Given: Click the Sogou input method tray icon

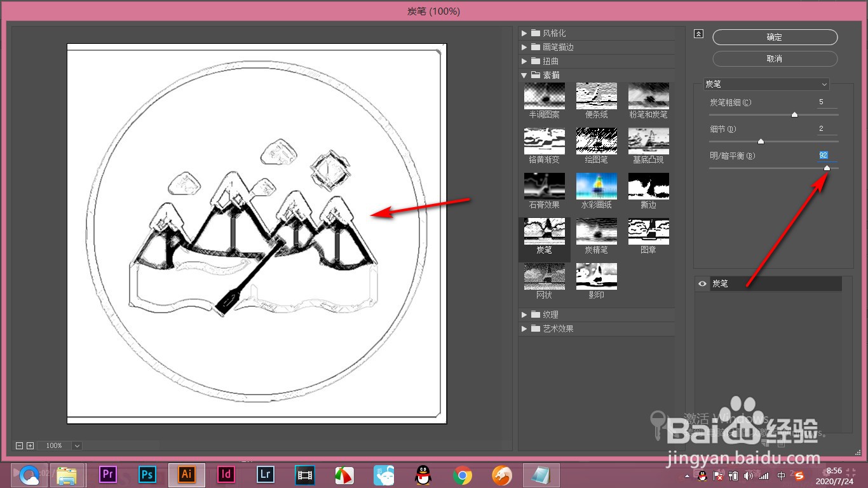Looking at the screenshot, I should point(800,476).
